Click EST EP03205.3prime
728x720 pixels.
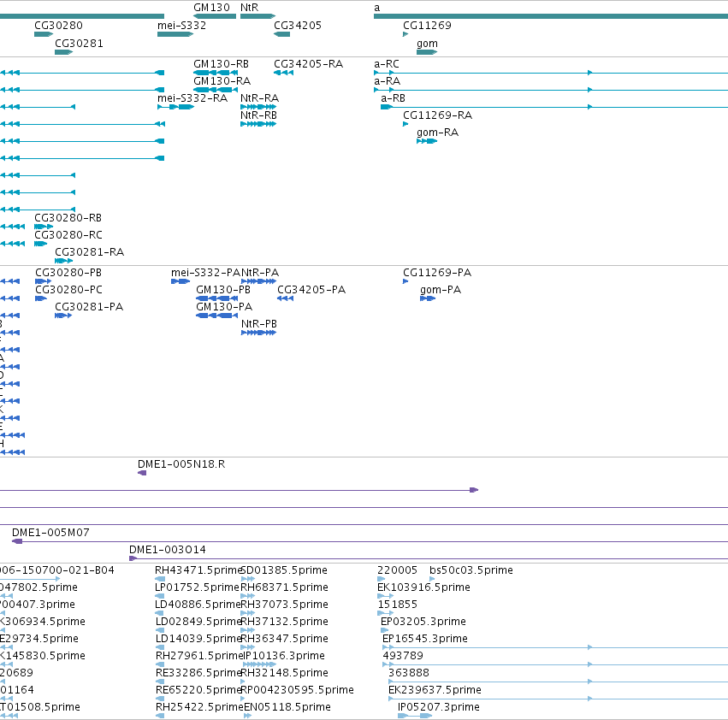pyautogui.click(x=384, y=630)
